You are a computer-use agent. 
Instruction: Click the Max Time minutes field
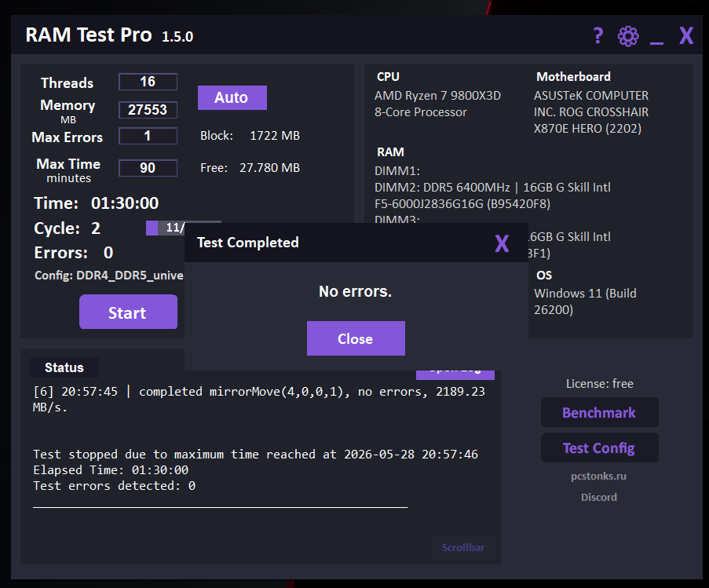(148, 168)
